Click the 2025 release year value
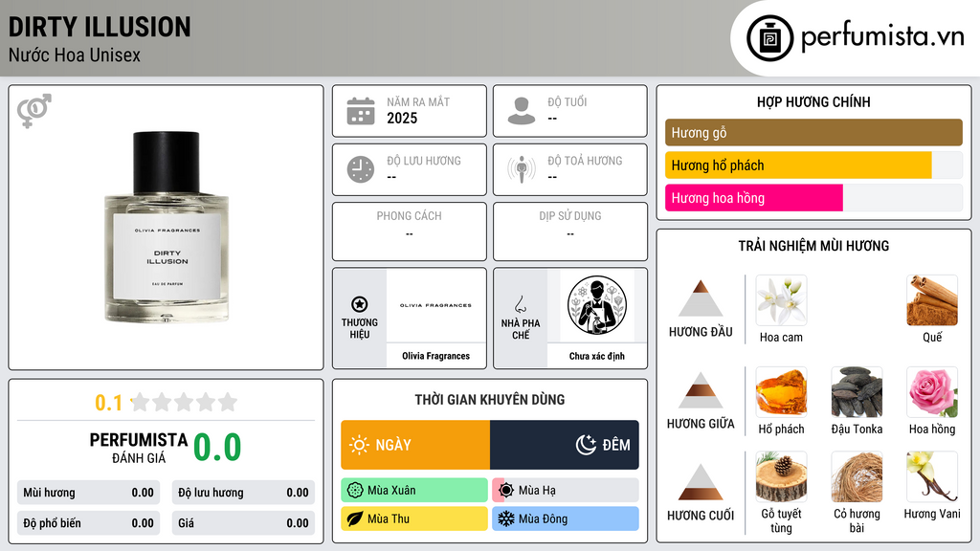Viewport: 980px width, 551px height. [x=402, y=118]
